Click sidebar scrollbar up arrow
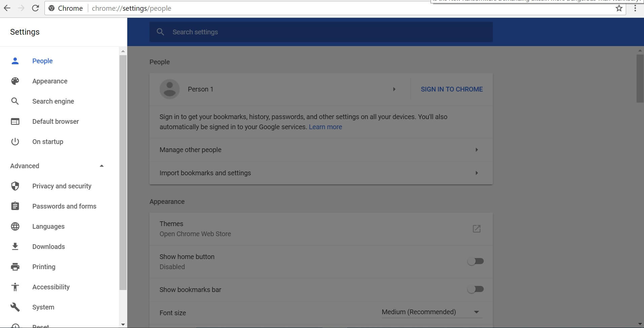 pos(123,51)
